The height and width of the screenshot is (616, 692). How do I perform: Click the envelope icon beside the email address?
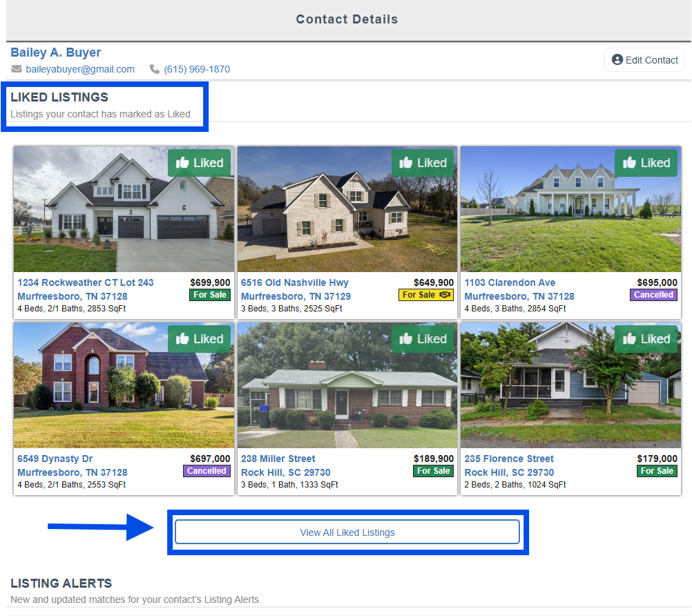point(17,69)
